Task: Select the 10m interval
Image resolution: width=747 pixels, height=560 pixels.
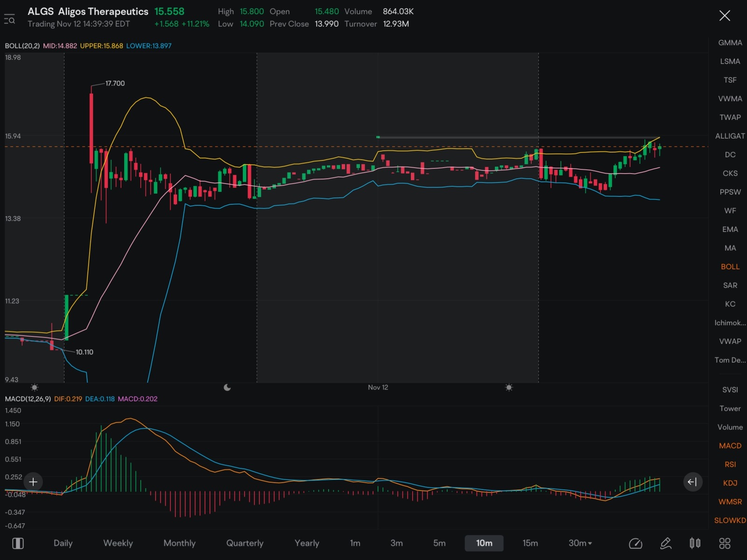Action: pos(484,543)
